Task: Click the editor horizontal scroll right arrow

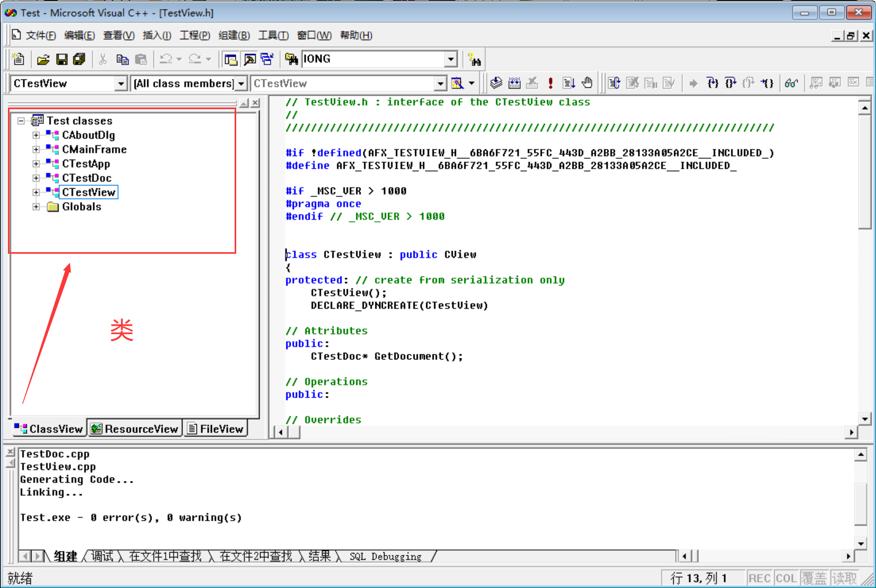Action: pos(851,432)
